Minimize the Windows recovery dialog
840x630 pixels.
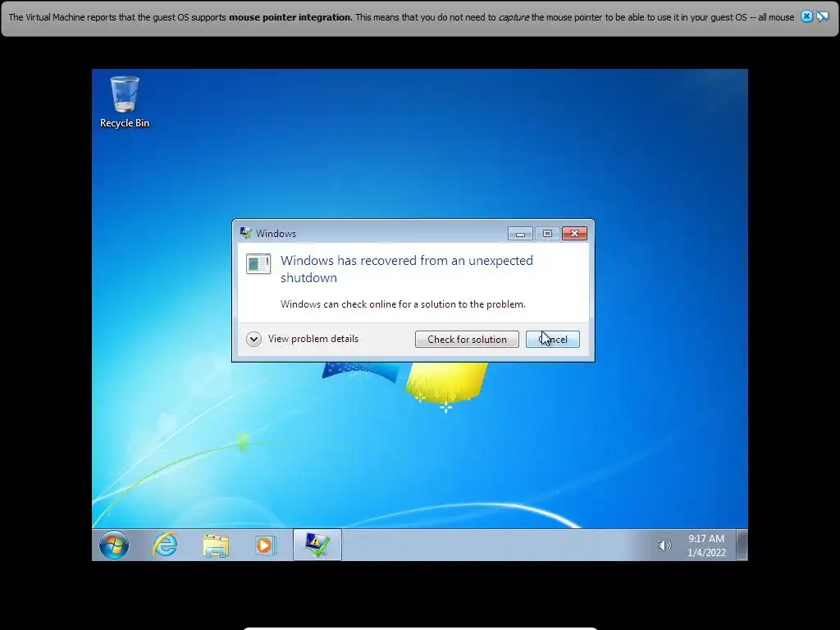(x=519, y=234)
